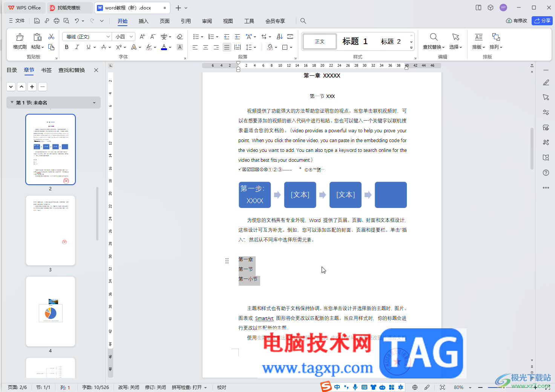
Task: Apply the 标题 2 heading style
Action: tap(391, 41)
